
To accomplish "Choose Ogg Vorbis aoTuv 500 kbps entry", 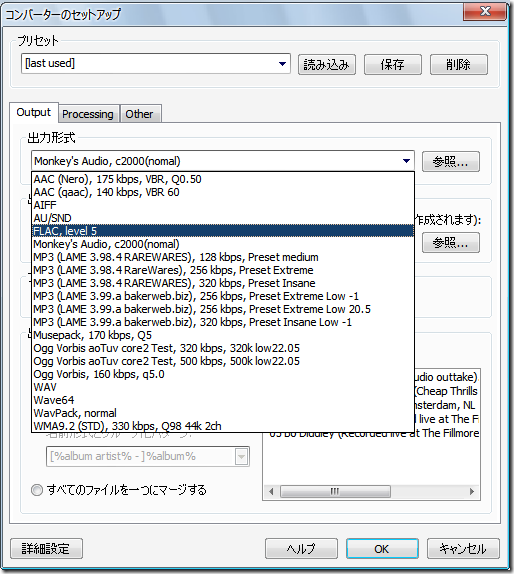I will (x=223, y=361).
